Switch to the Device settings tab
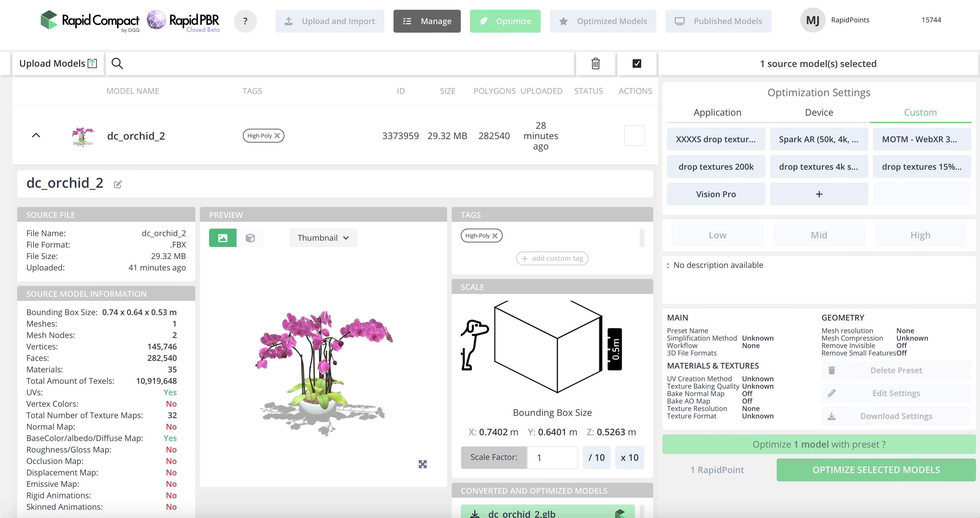 coord(819,112)
